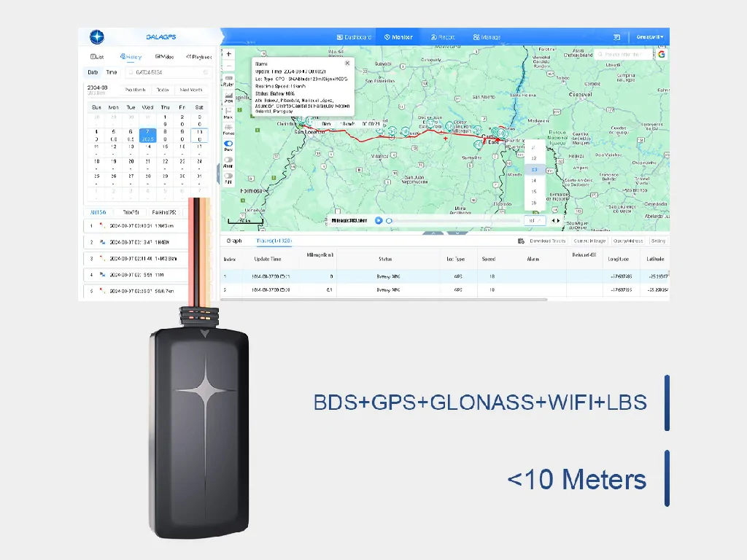Screen dimensions: 747x560
Task: Click the Next Month button
Action: [191, 90]
